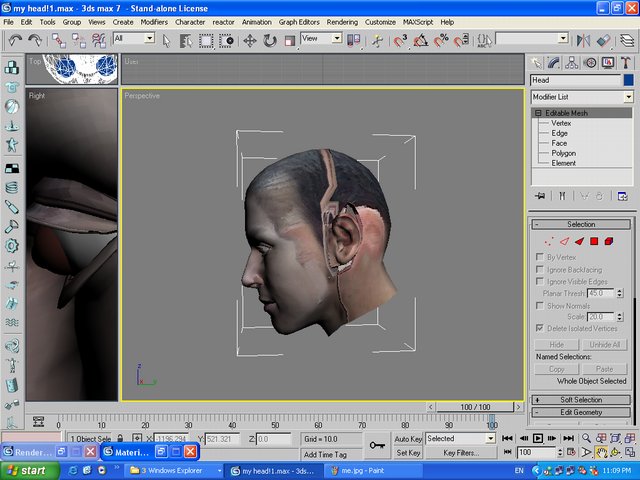Open the Modifier List dropdown
640x480 pixels.
[x=628, y=96]
